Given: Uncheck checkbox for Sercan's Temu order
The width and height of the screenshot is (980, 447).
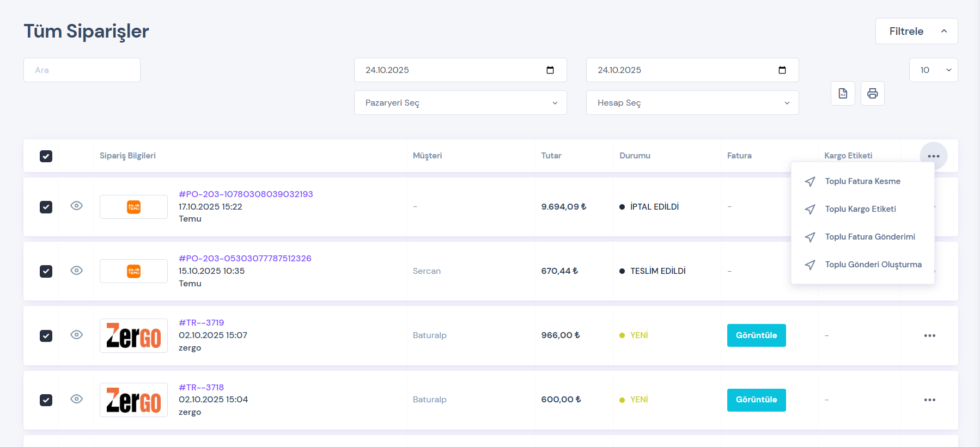Looking at the screenshot, I should coord(46,271).
